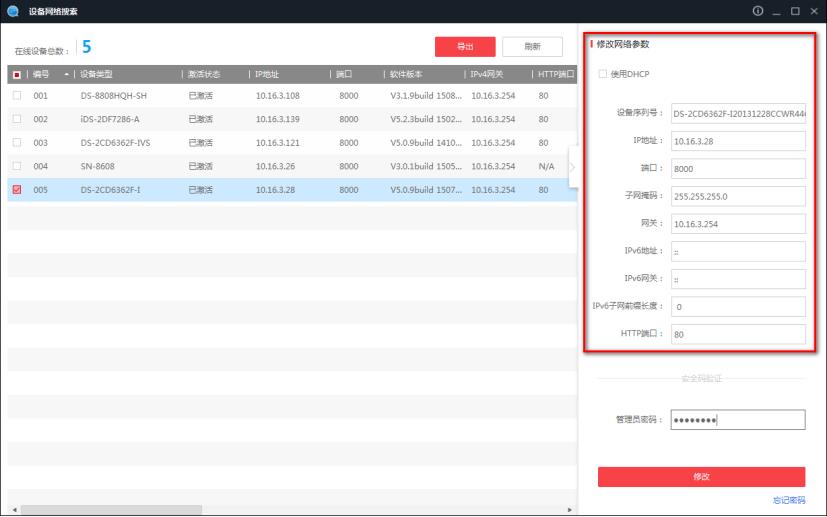This screenshot has height=517, width=827.
Task: Click the 刷新 refresh button
Action: pyautogui.click(x=535, y=46)
